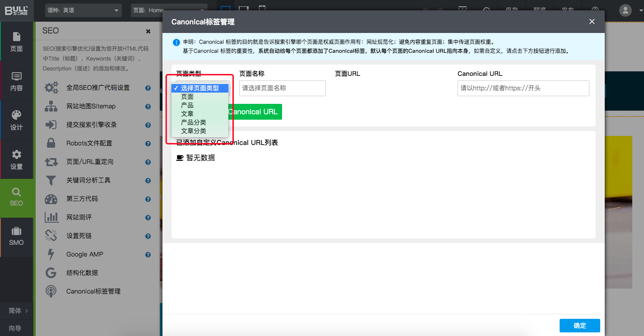The width and height of the screenshot is (644, 336).
Task: Click the 确定 confirm button
Action: pyautogui.click(x=579, y=326)
